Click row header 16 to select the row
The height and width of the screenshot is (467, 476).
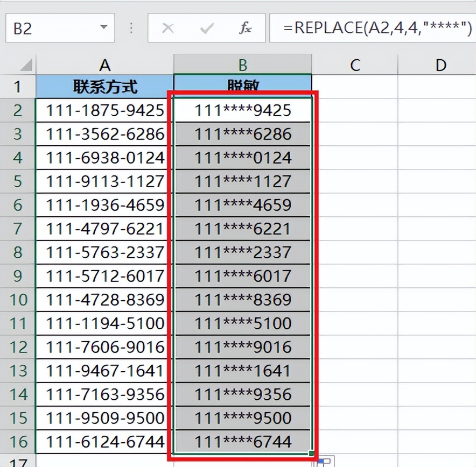point(18,441)
